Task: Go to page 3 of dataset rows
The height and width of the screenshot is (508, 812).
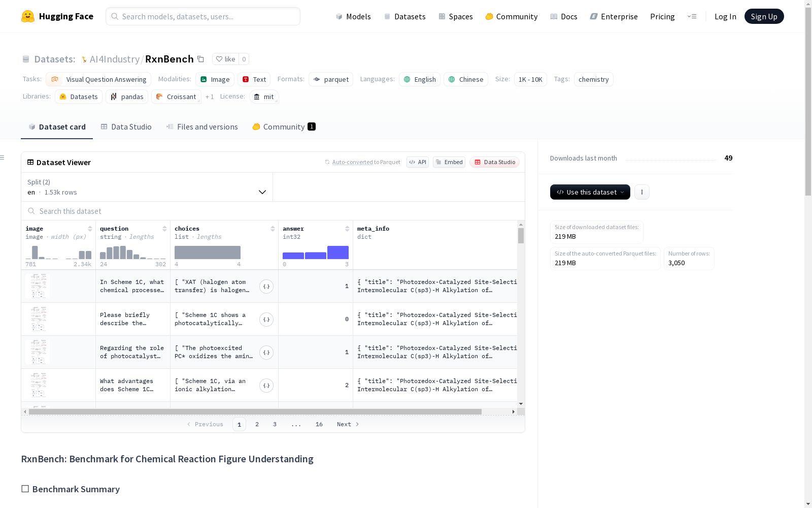Action: point(275,424)
